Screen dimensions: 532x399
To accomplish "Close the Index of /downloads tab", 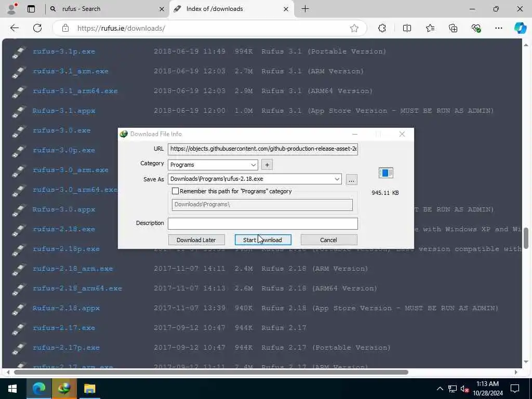I will 286,9.
